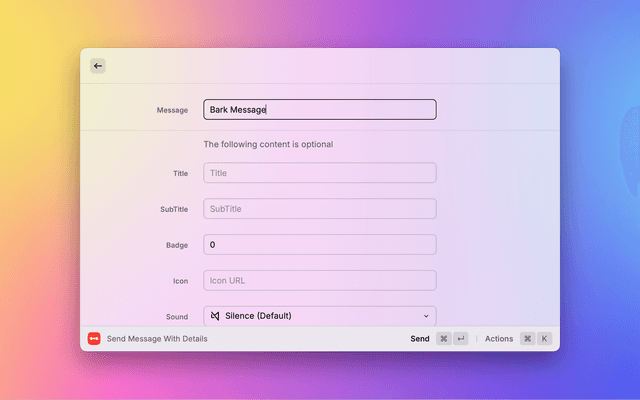Screen dimensions: 640x400
Task: Focus the Message field containing Bark Message
Action: click(319, 110)
